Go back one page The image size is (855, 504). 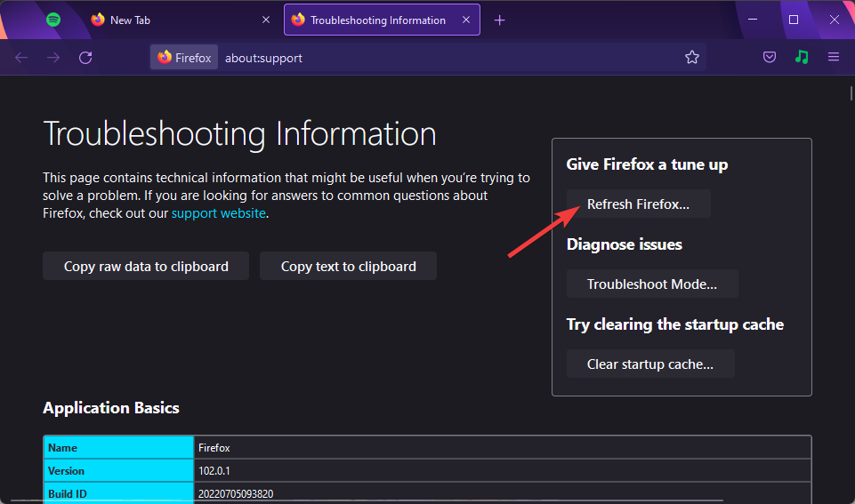[21, 58]
